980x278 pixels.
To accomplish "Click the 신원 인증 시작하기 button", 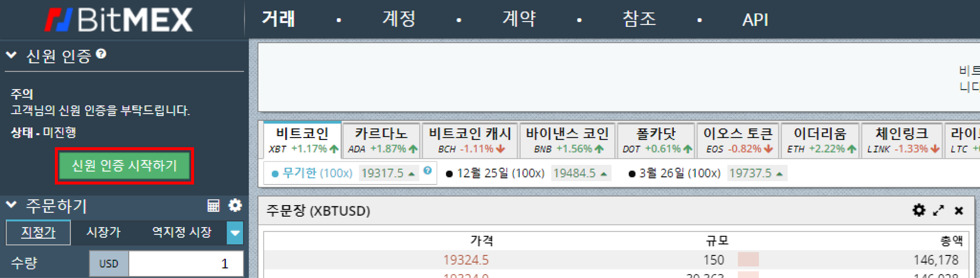I will pos(124,166).
